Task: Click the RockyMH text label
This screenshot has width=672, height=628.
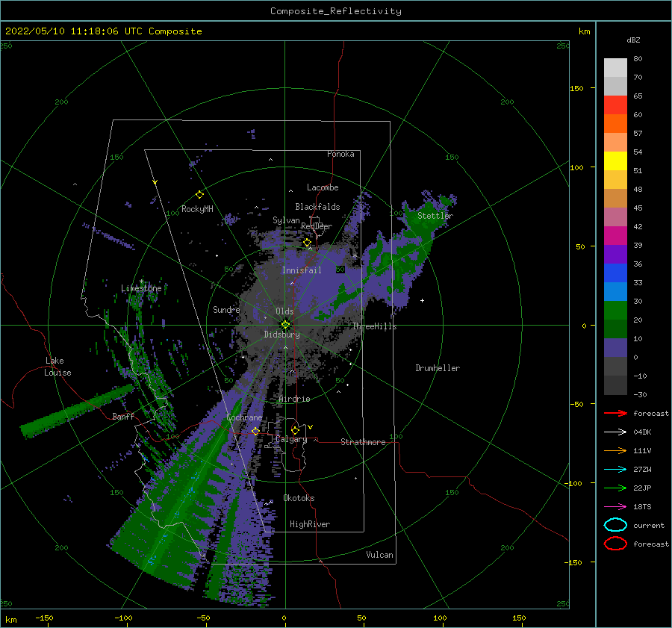Action: tap(197, 209)
